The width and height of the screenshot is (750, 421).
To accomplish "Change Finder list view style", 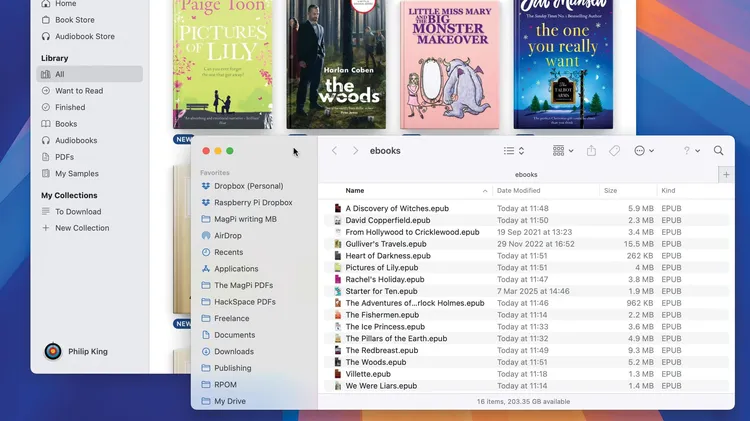I will click(514, 151).
